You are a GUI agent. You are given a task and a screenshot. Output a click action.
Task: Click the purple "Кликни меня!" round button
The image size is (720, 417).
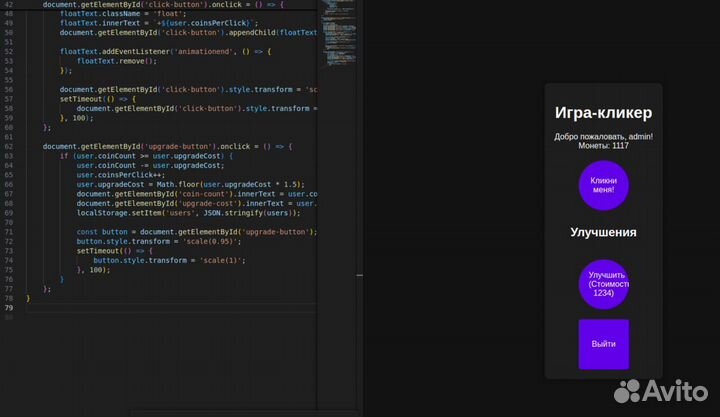point(603,185)
